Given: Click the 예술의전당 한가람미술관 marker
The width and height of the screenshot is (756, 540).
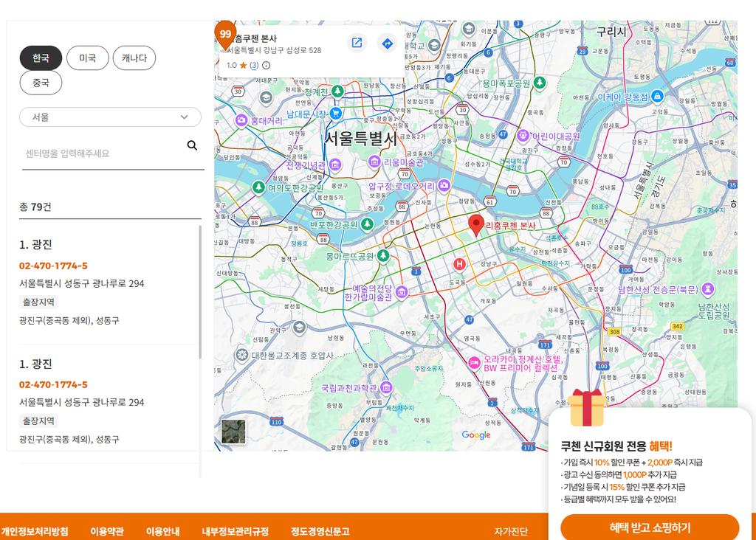Looking at the screenshot, I should click(402, 291).
